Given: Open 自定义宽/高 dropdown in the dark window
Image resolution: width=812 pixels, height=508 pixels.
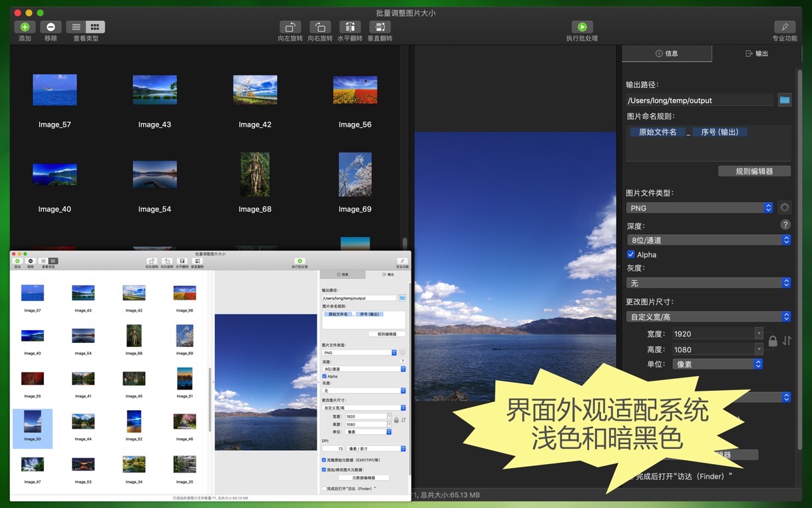Looking at the screenshot, I should (x=709, y=317).
